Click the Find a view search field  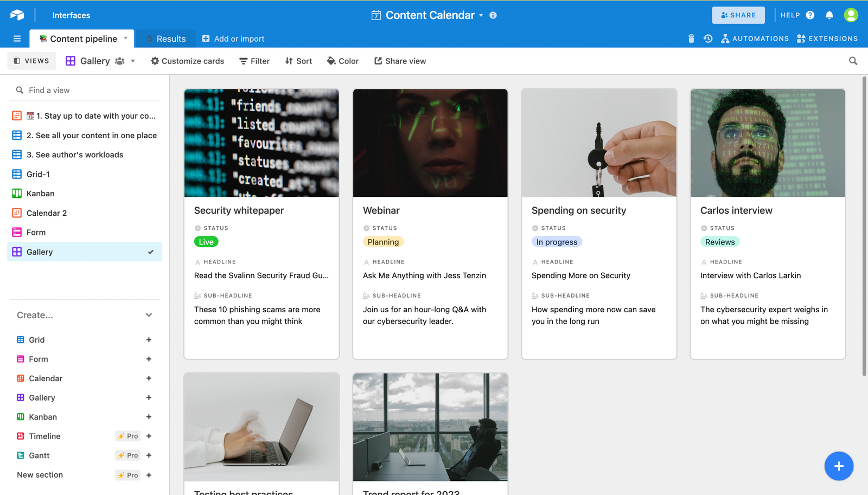click(x=85, y=90)
